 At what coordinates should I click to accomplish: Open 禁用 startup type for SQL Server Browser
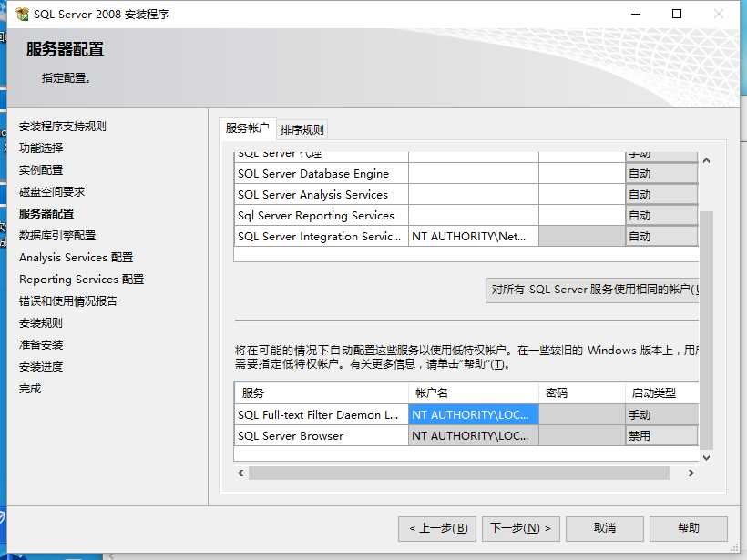pyautogui.click(x=661, y=436)
